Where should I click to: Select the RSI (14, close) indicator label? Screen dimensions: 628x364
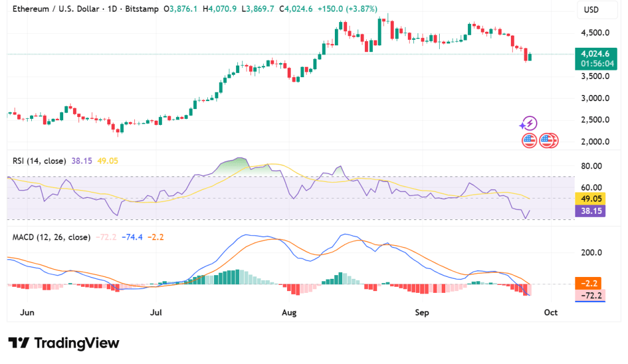[39, 161]
